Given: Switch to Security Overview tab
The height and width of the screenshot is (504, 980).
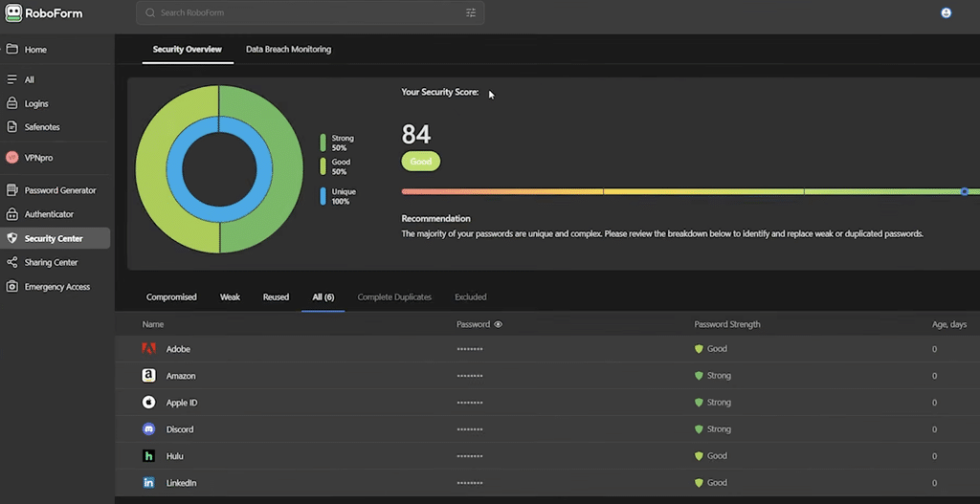Looking at the screenshot, I should 188,50.
